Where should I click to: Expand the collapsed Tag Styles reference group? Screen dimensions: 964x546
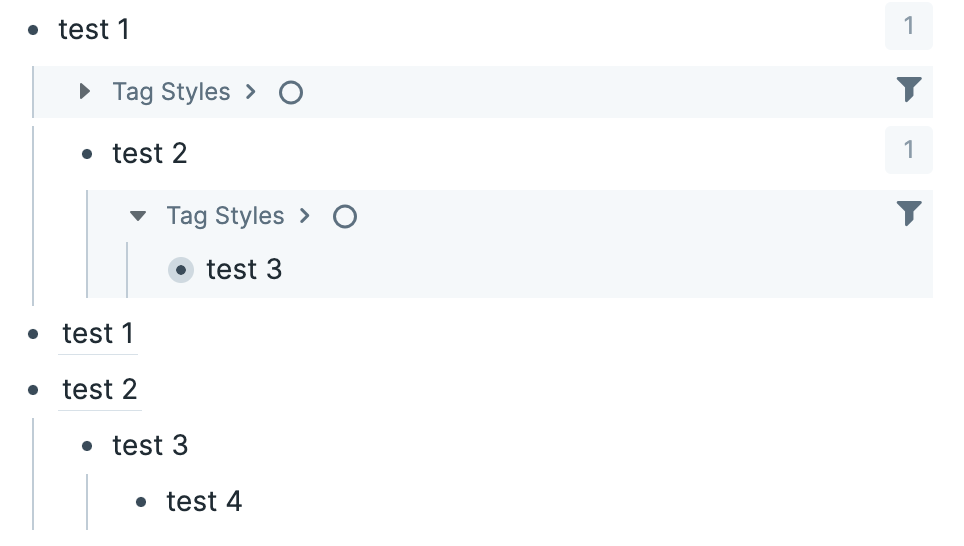pyautogui.click(x=85, y=92)
